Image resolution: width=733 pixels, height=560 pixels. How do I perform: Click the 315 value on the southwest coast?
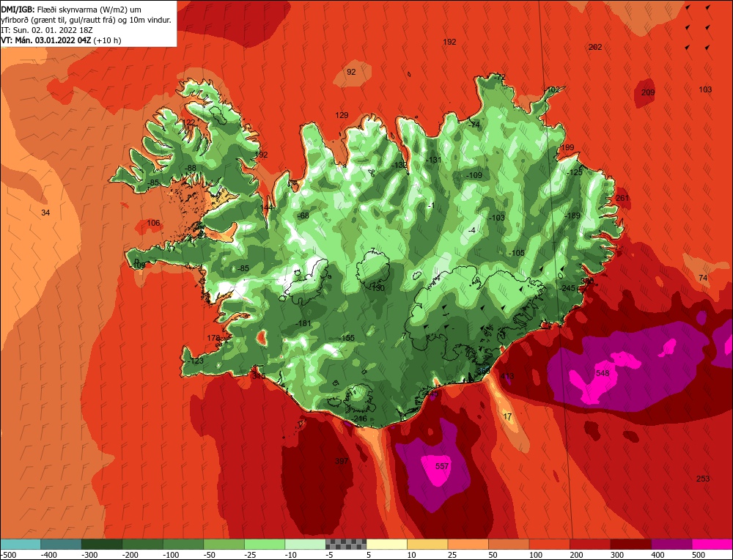pos(259,376)
